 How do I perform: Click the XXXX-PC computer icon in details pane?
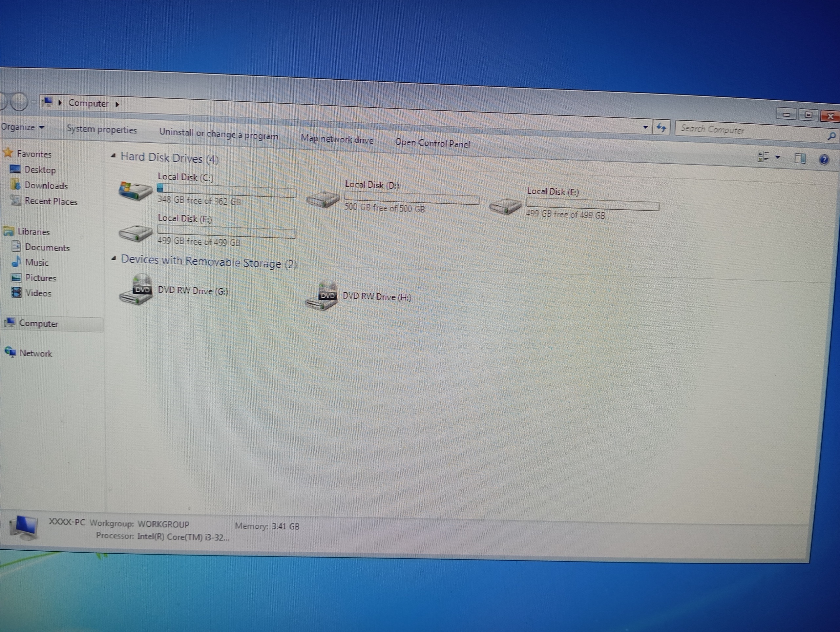[24, 527]
